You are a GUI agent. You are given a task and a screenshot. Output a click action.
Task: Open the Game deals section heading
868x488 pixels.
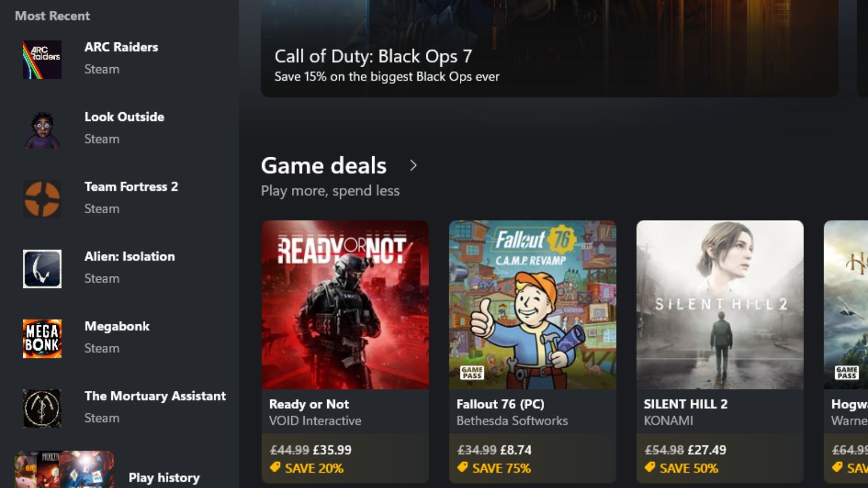pyautogui.click(x=323, y=165)
